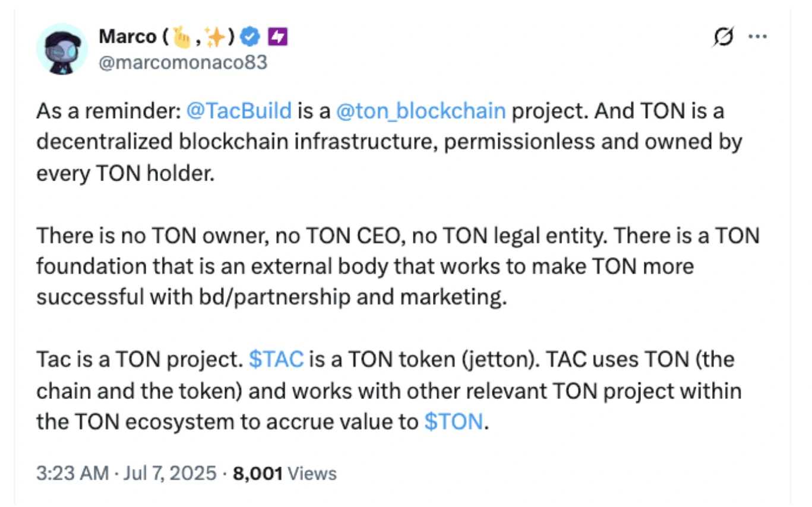Viewport: 812px width, 507px height.
Task: Click the blue verified checkmark badge
Action: pyautogui.click(x=252, y=37)
